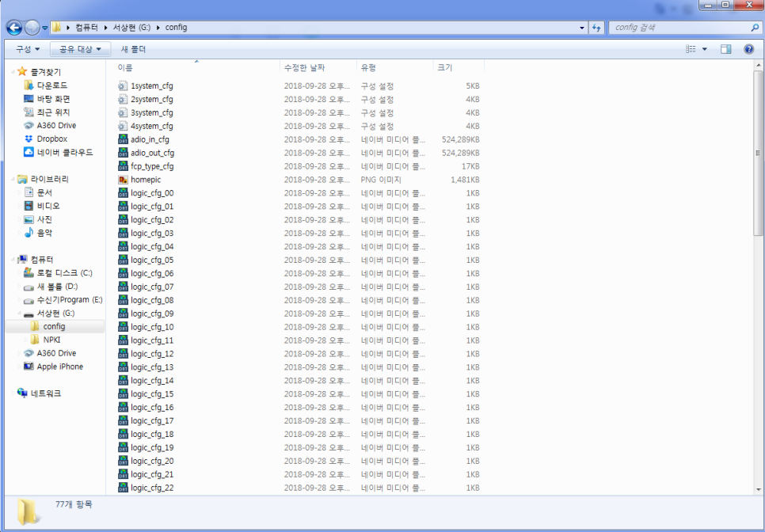
Task: Select the logic_cfg_10 file icon
Action: pyautogui.click(x=123, y=327)
